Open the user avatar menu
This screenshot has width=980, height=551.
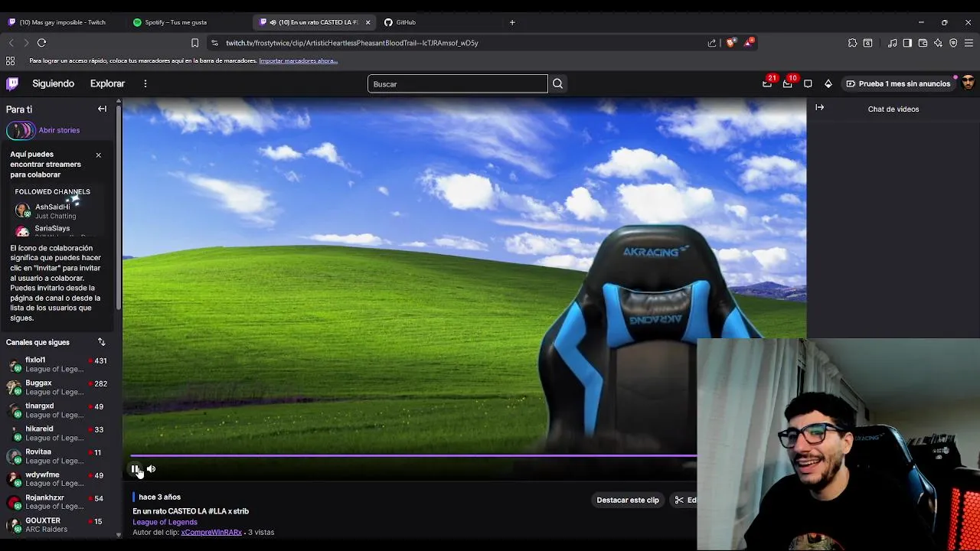(968, 83)
